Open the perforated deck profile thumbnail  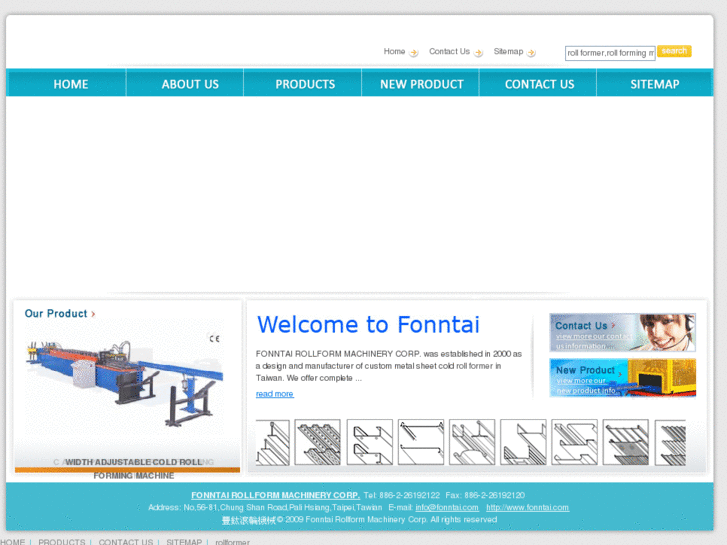[318, 442]
